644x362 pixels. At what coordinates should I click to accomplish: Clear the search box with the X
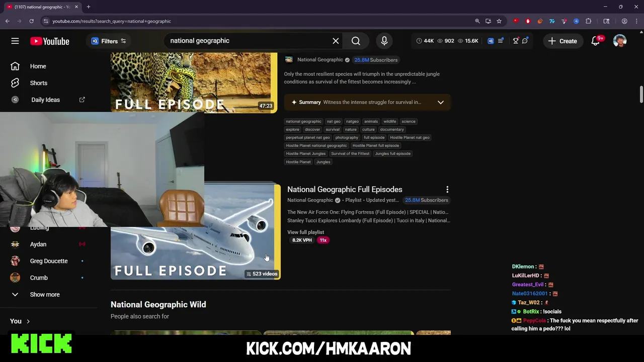(x=336, y=41)
